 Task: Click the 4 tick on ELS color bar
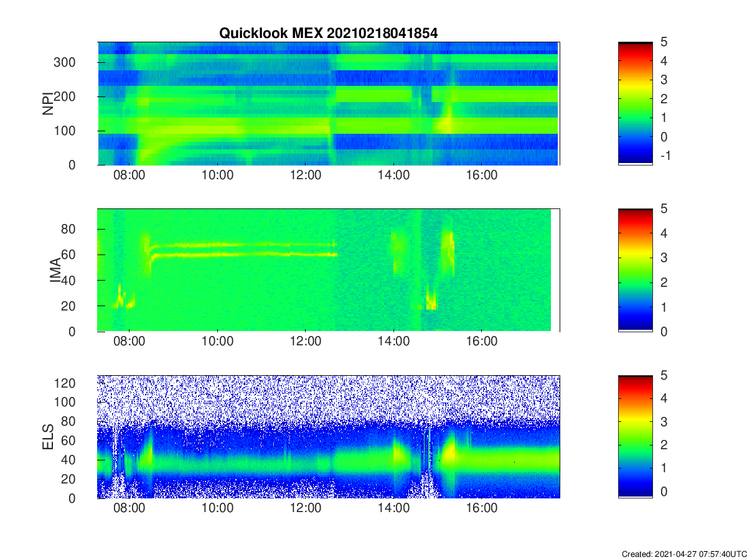coord(664,399)
